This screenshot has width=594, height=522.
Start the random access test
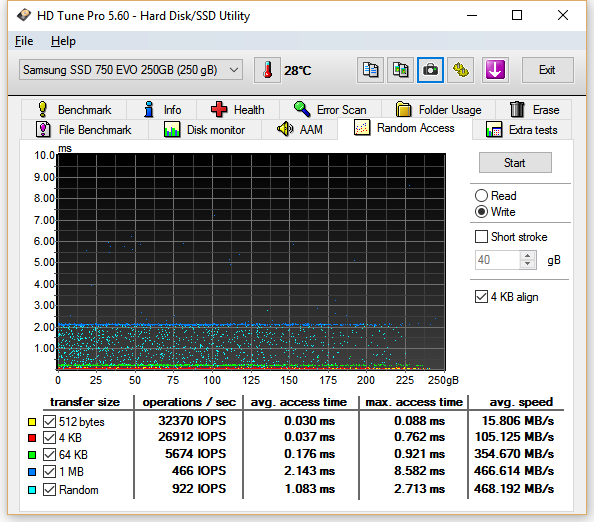pyautogui.click(x=515, y=163)
